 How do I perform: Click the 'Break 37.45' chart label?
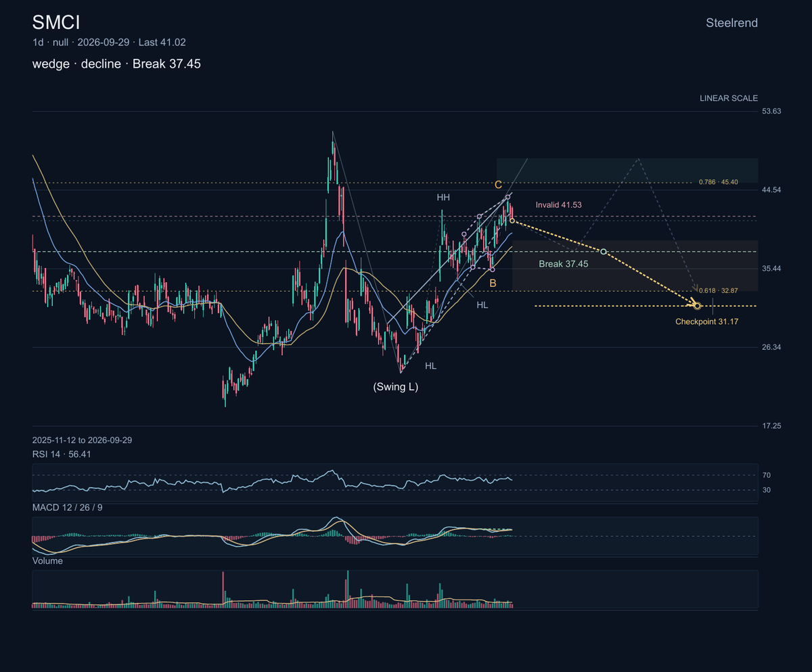[563, 263]
